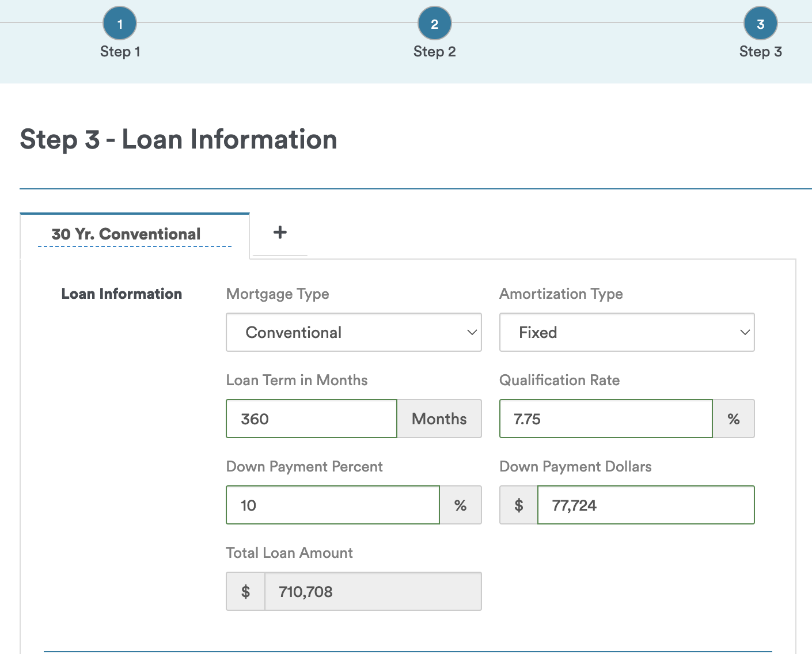Focus the Loan Term in Months field

(311, 419)
